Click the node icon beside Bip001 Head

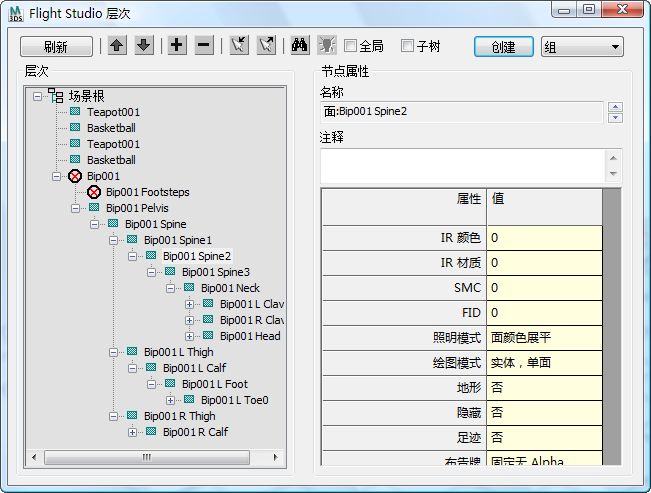click(208, 335)
